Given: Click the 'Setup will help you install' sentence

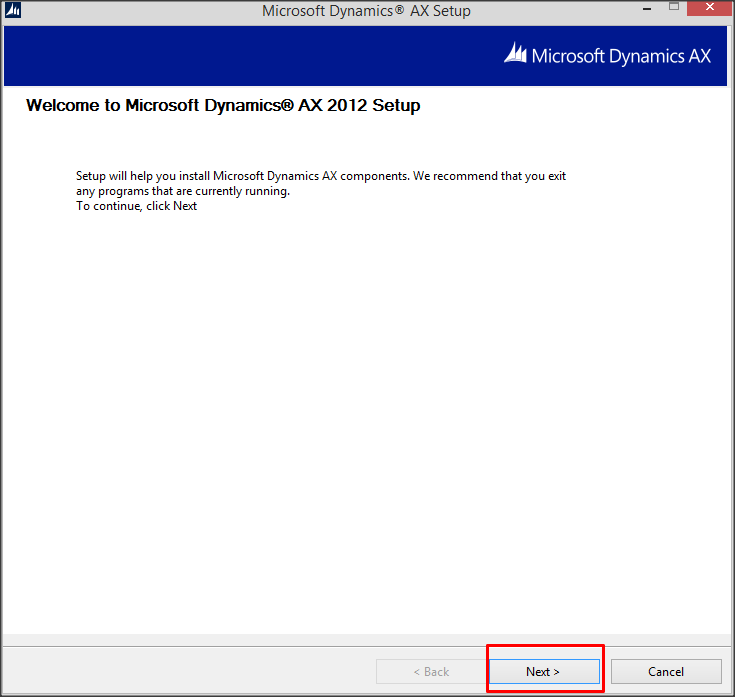Looking at the screenshot, I should pos(321,183).
